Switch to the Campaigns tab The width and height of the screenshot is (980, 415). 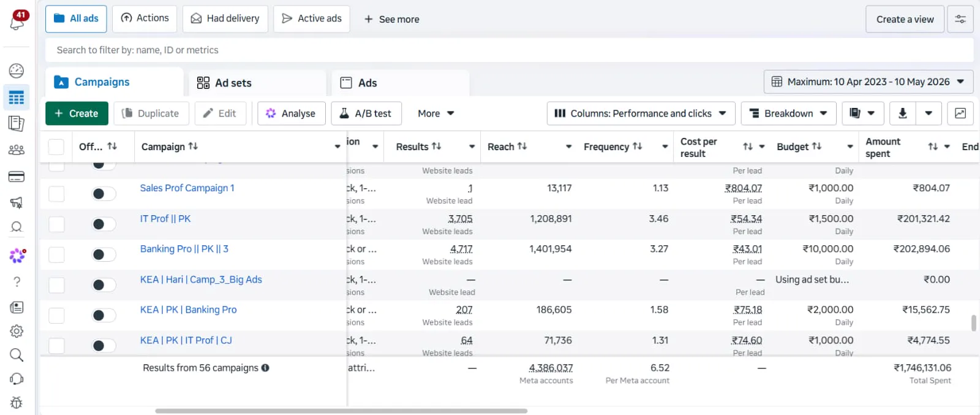tap(115, 82)
